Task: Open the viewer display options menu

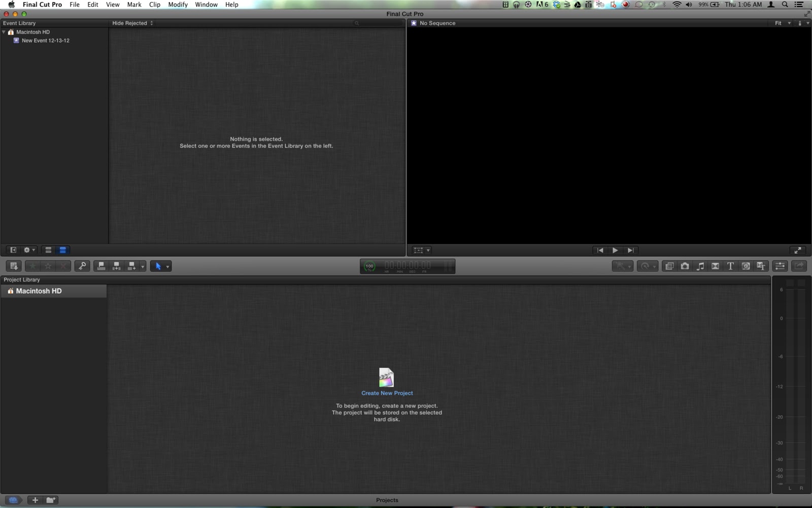Action: click(x=804, y=23)
